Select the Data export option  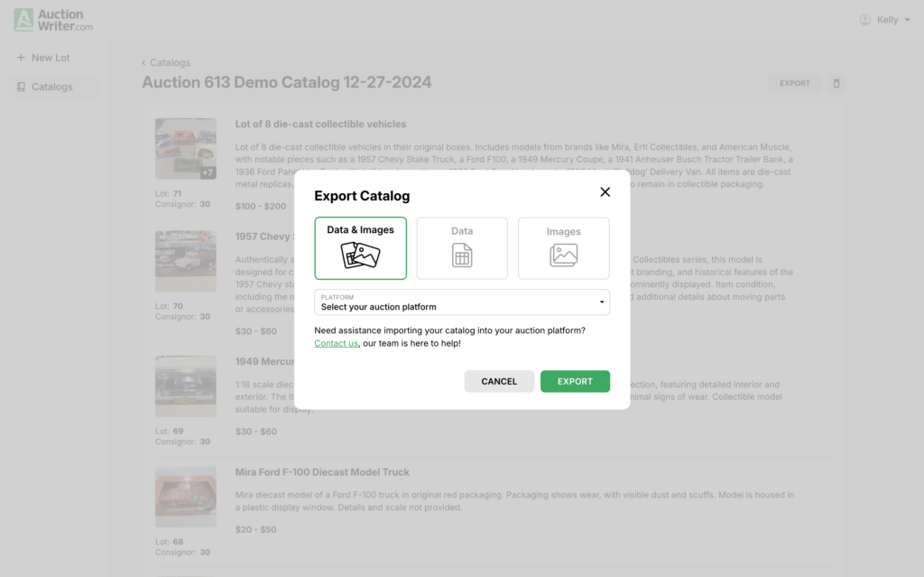(x=462, y=247)
